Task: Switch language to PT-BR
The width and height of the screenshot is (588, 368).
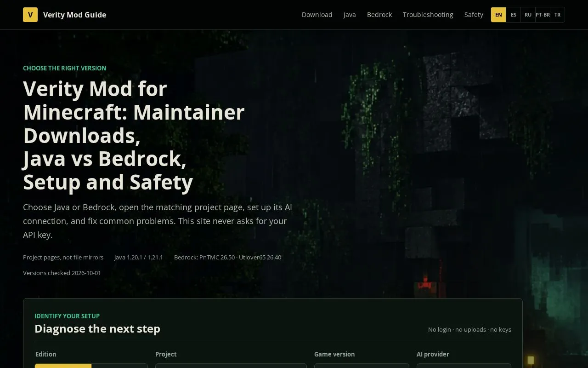Action: pos(543,15)
